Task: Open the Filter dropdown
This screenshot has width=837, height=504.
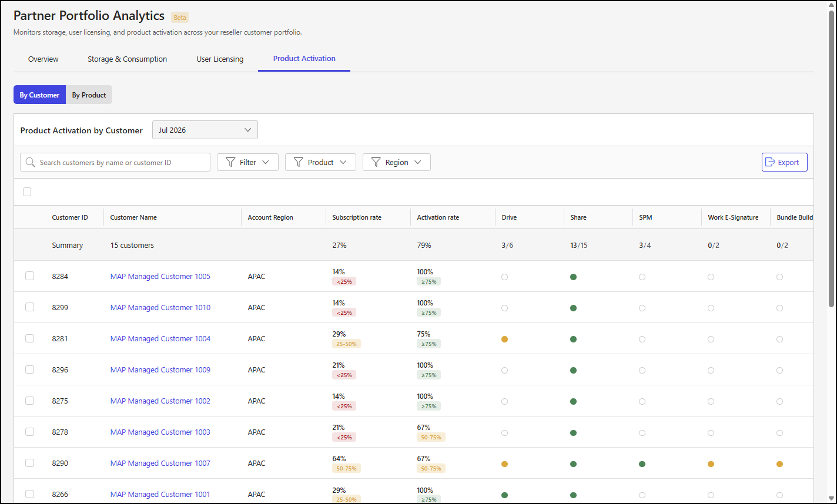Action: pos(247,162)
